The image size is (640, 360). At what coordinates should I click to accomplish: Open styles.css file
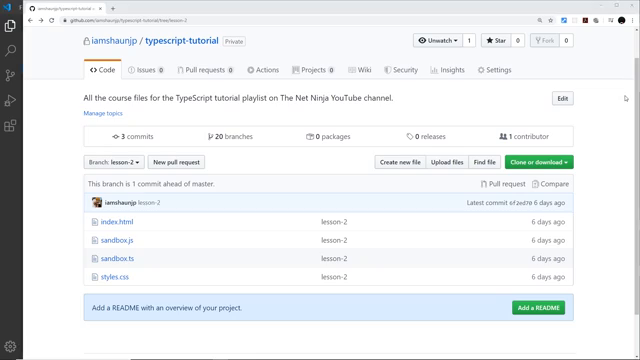(115, 277)
